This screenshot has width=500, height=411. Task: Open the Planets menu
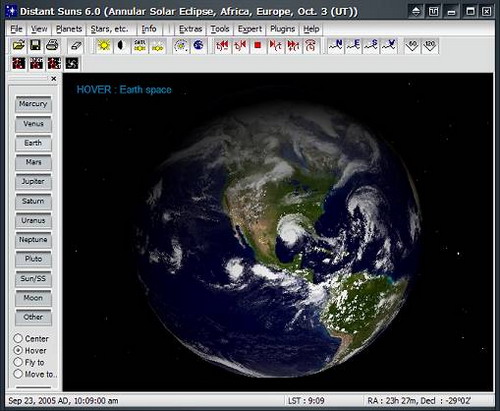click(69, 29)
